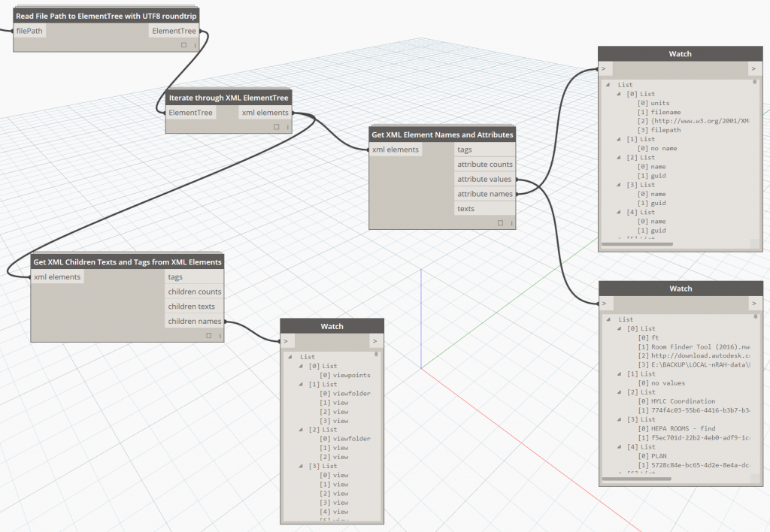Screen dimensions: 770x532
Task: Click 'attribute values' output port
Action: click(x=485, y=179)
